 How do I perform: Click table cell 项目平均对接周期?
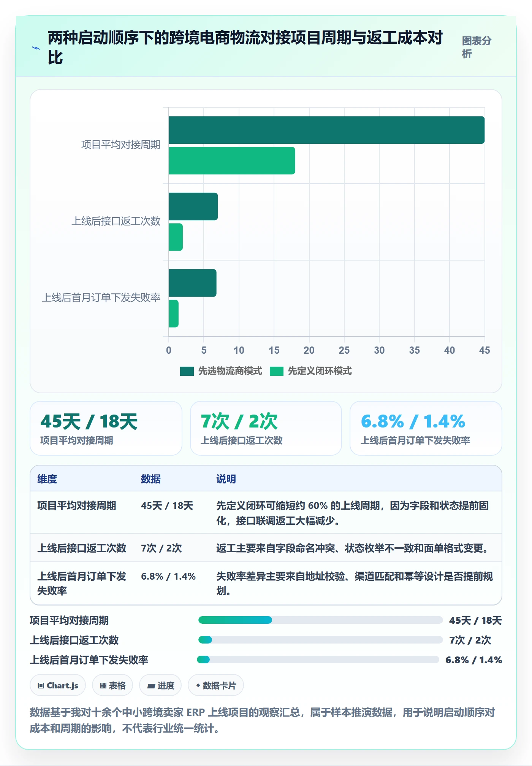pos(77,505)
